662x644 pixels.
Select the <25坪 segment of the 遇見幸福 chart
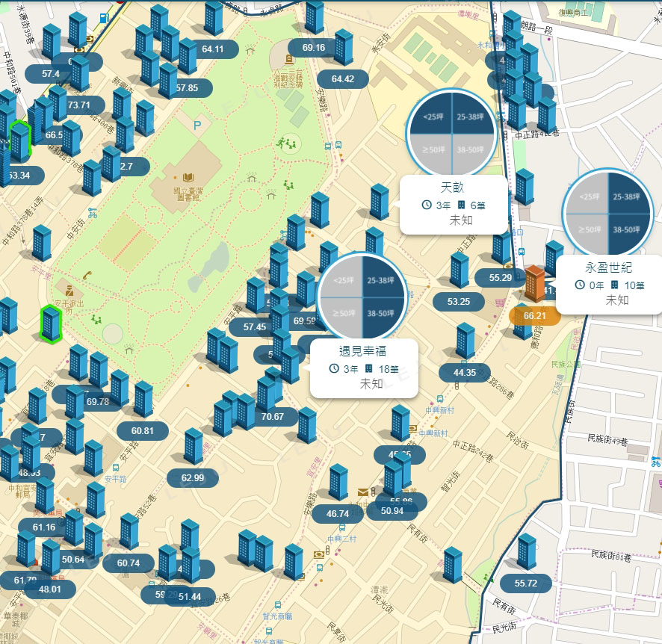(342, 278)
